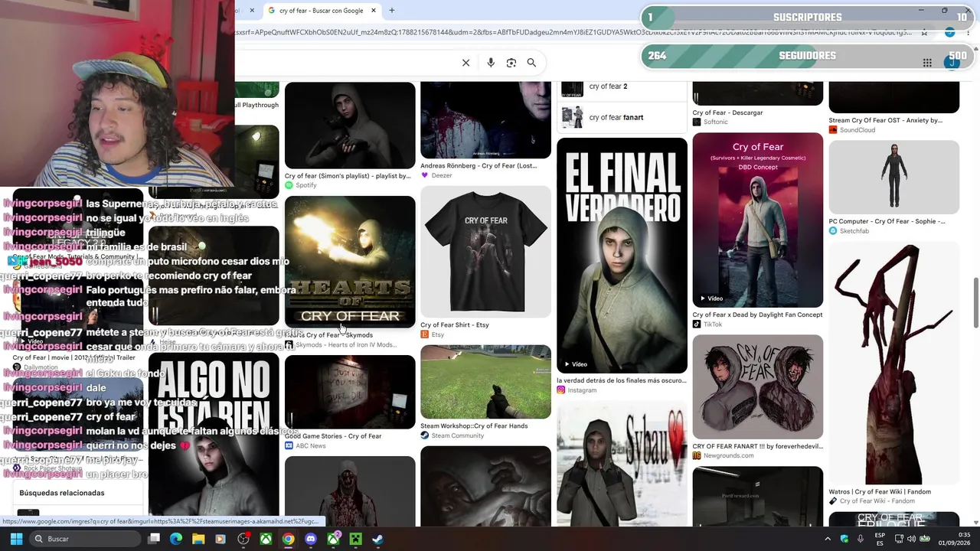Open the Windows Start menu

point(16,539)
